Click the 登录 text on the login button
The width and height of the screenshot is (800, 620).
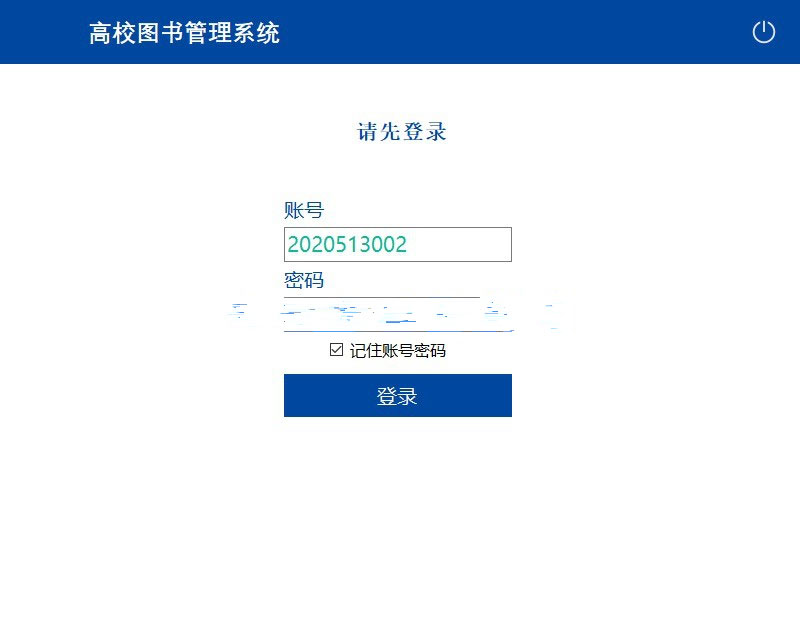click(x=397, y=396)
